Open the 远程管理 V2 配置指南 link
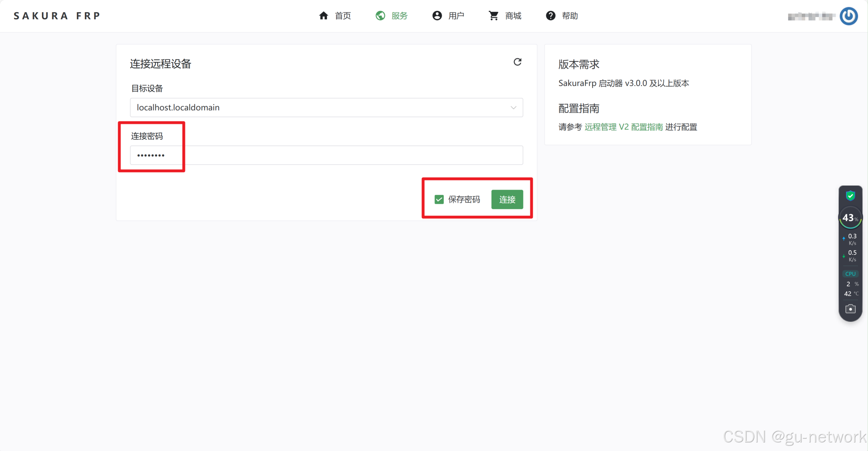868x451 pixels. pos(623,127)
